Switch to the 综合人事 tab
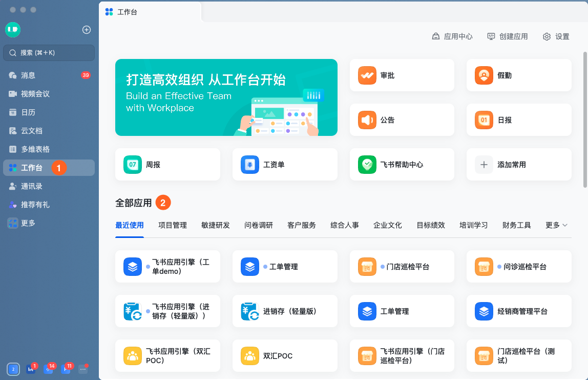The height and width of the screenshot is (380, 588). pyautogui.click(x=345, y=225)
